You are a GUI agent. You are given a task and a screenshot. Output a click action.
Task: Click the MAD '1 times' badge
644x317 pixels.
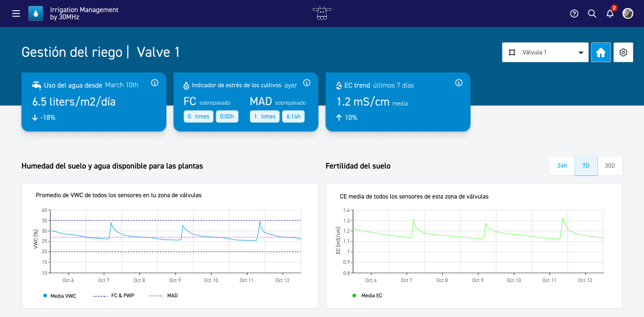point(265,116)
